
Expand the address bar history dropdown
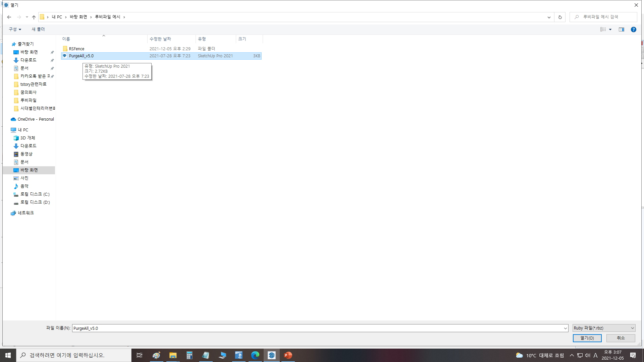tap(549, 17)
